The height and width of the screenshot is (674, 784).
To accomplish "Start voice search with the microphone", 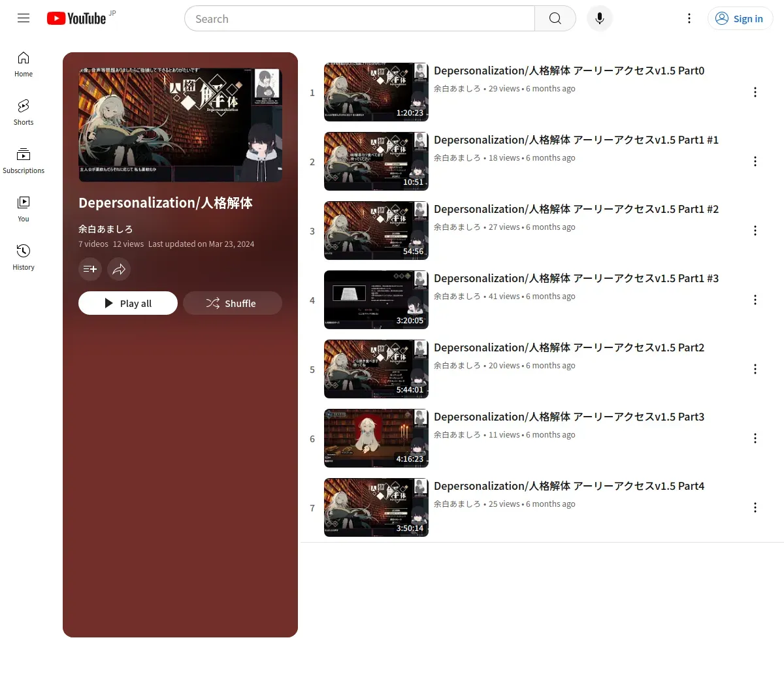I will tap(600, 18).
